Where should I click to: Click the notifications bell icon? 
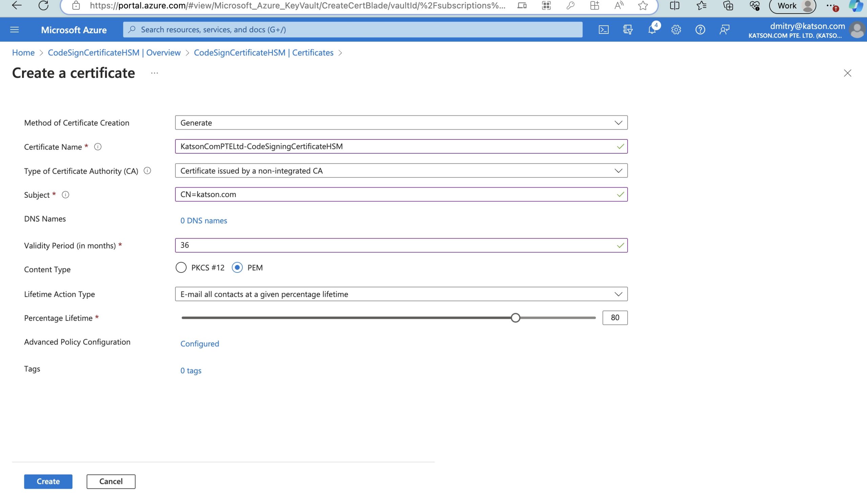652,30
